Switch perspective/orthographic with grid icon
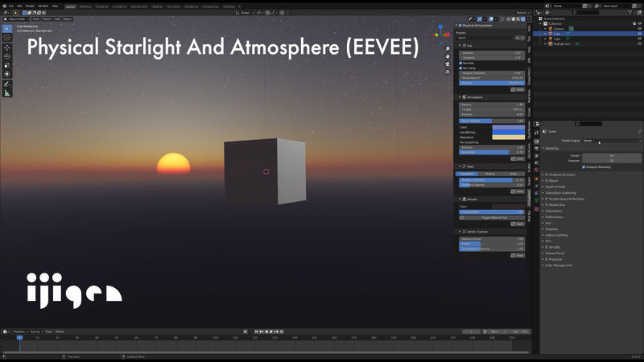 coord(448,72)
